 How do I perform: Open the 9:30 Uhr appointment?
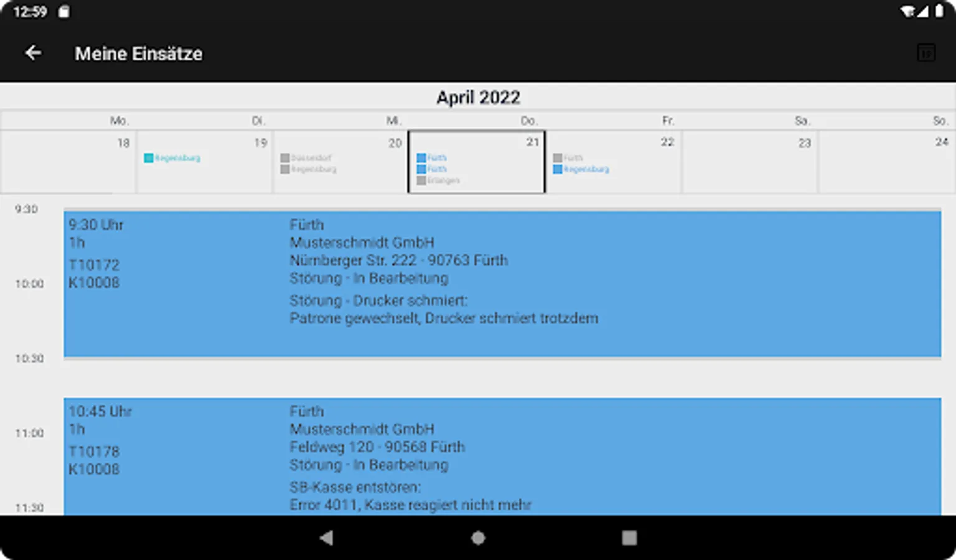[502, 284]
